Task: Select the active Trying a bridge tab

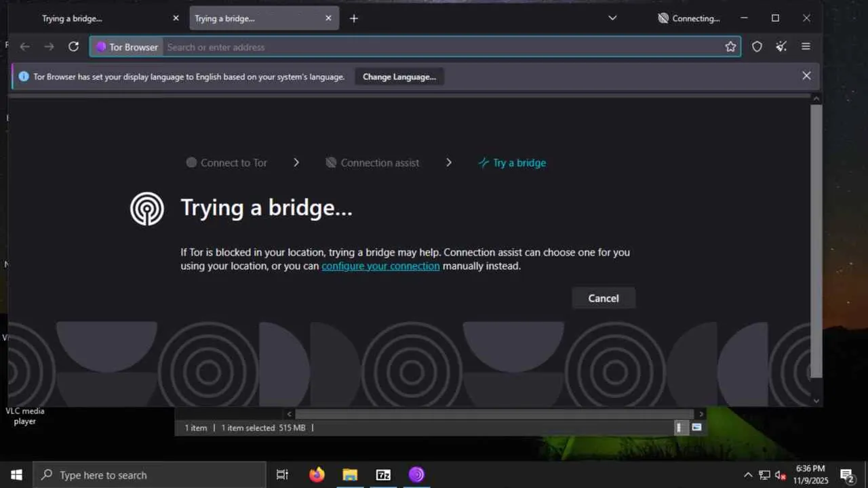Action: pos(264,18)
